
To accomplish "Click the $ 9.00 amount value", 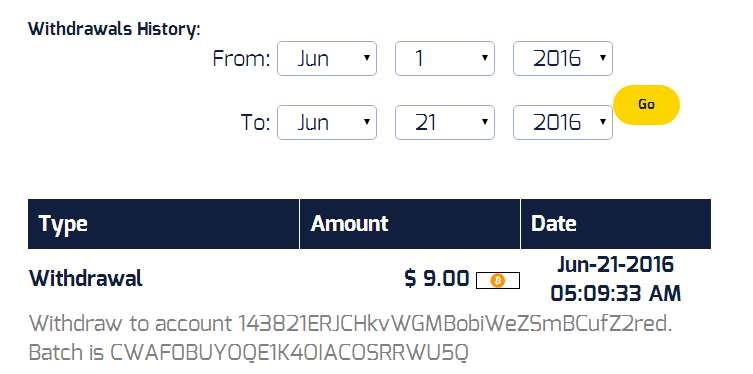I will point(437,278).
